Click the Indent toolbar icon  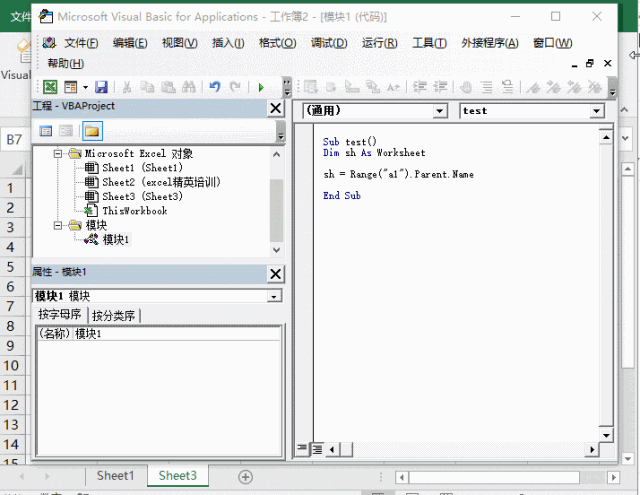(420, 87)
